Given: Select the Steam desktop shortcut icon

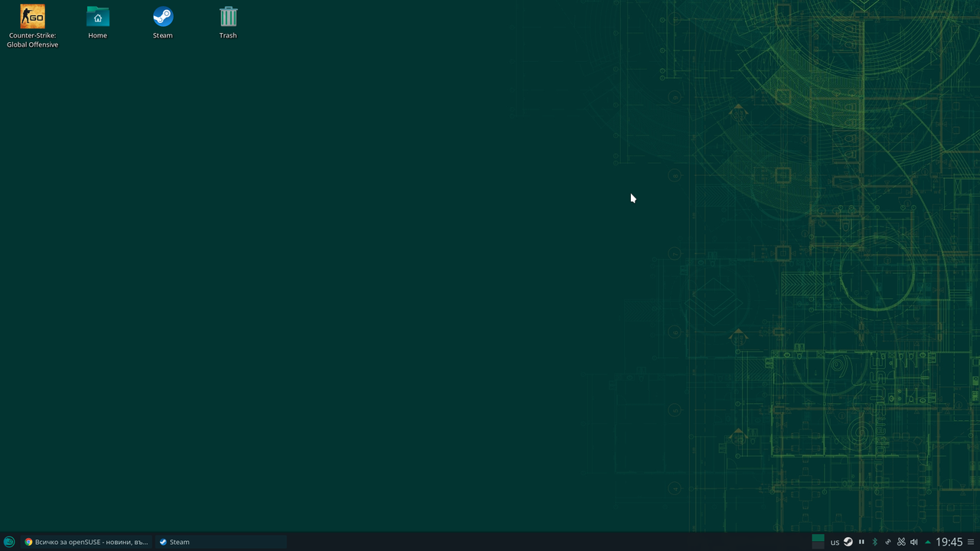Looking at the screenshot, I should (162, 22).
